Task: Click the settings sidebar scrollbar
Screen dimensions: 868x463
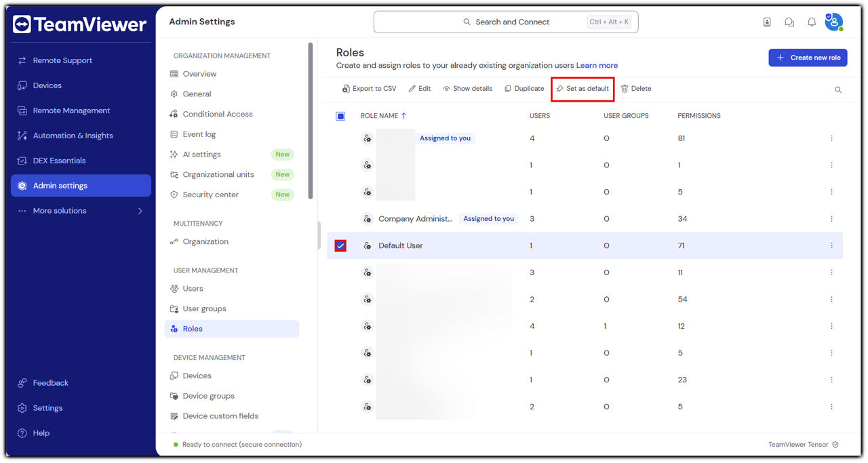Action: (311, 122)
